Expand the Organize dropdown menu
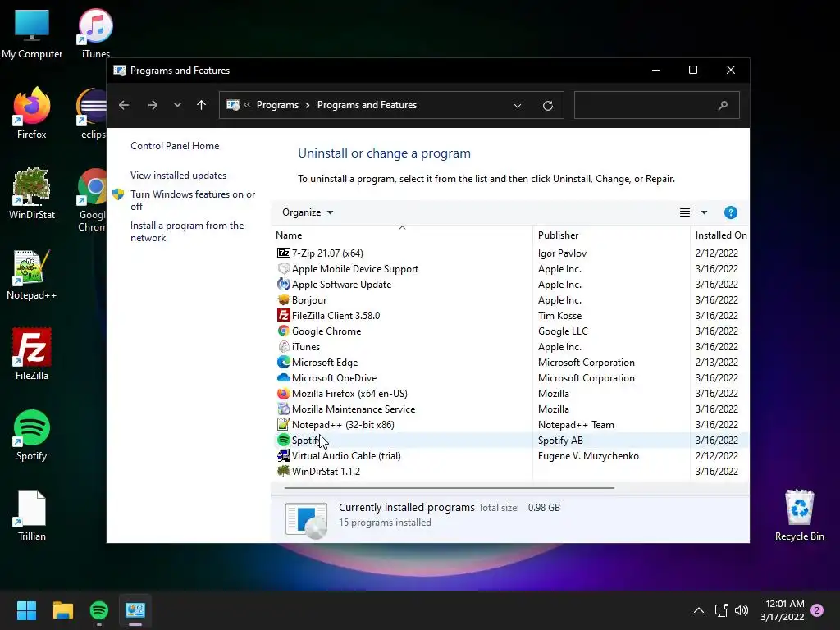This screenshot has height=630, width=840. pyautogui.click(x=308, y=212)
